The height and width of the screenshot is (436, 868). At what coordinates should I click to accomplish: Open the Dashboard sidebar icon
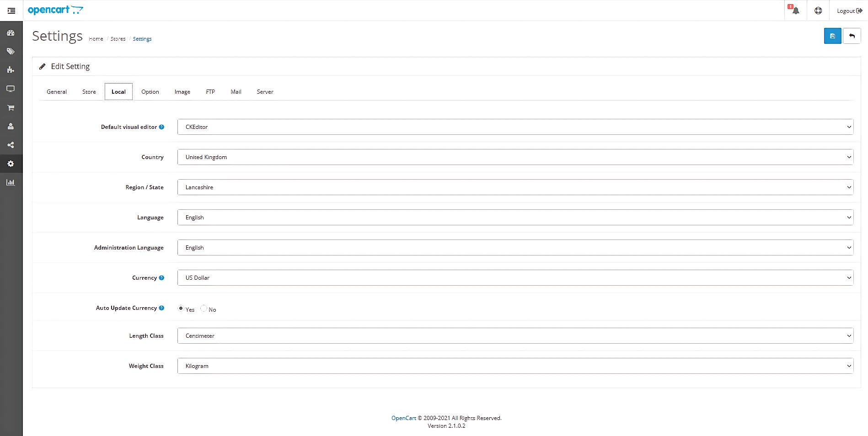click(11, 33)
